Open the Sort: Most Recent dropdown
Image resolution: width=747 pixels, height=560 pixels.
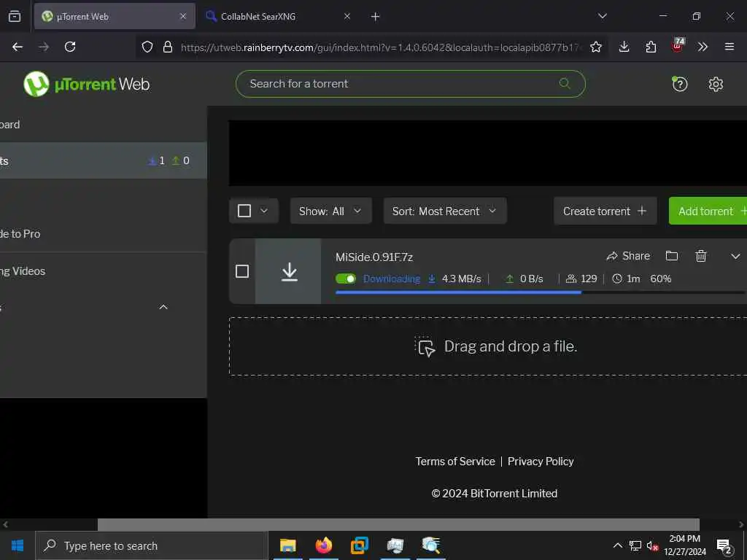click(x=445, y=211)
